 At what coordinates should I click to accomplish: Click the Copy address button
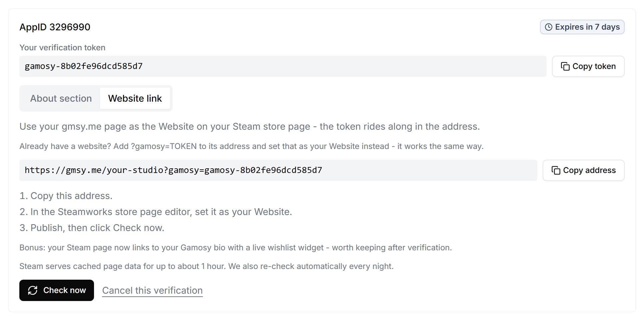point(583,170)
